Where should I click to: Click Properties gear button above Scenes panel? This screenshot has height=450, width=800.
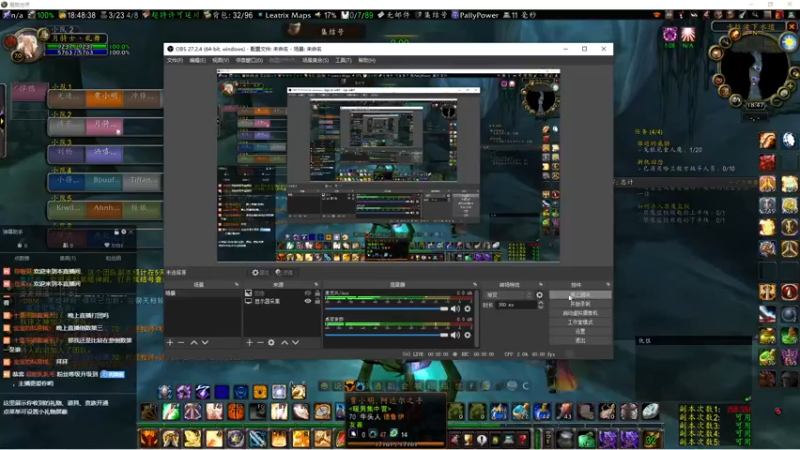[x=260, y=272]
